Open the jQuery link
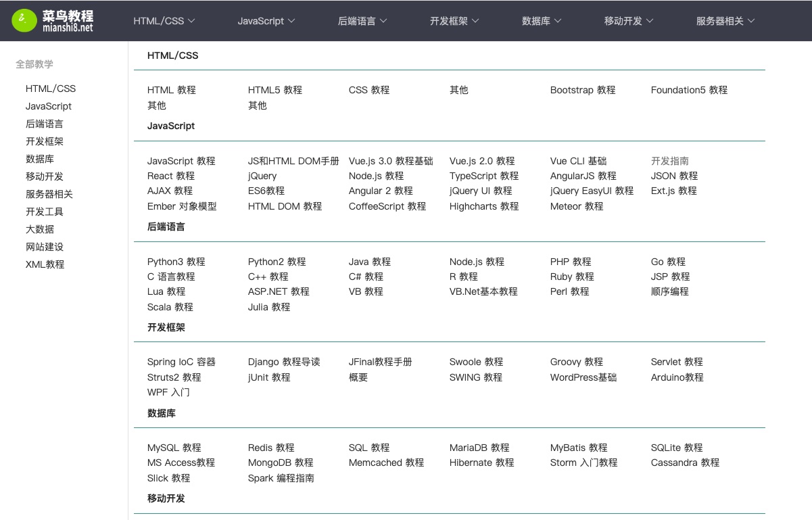This screenshot has height=520, width=812. coord(262,176)
